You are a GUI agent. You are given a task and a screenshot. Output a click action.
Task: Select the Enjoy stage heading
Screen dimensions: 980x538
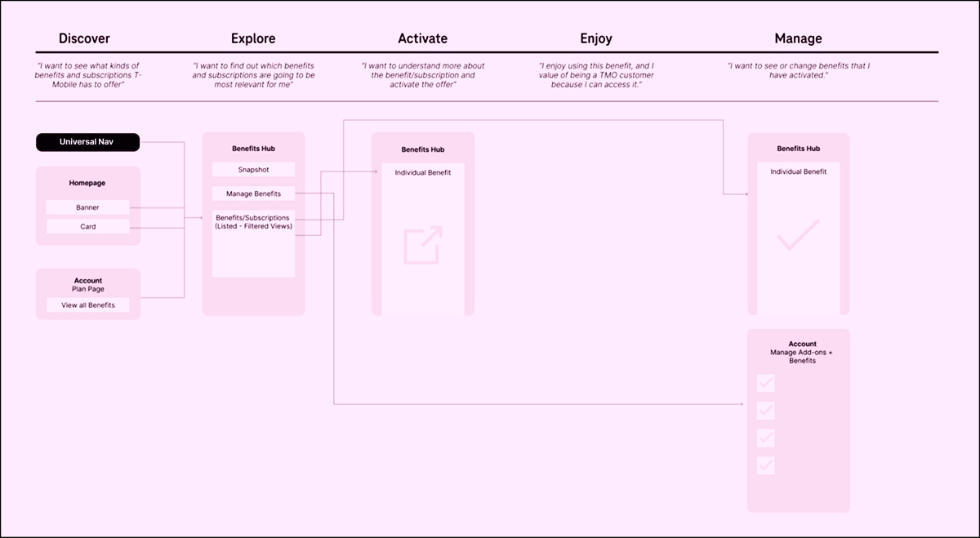595,38
